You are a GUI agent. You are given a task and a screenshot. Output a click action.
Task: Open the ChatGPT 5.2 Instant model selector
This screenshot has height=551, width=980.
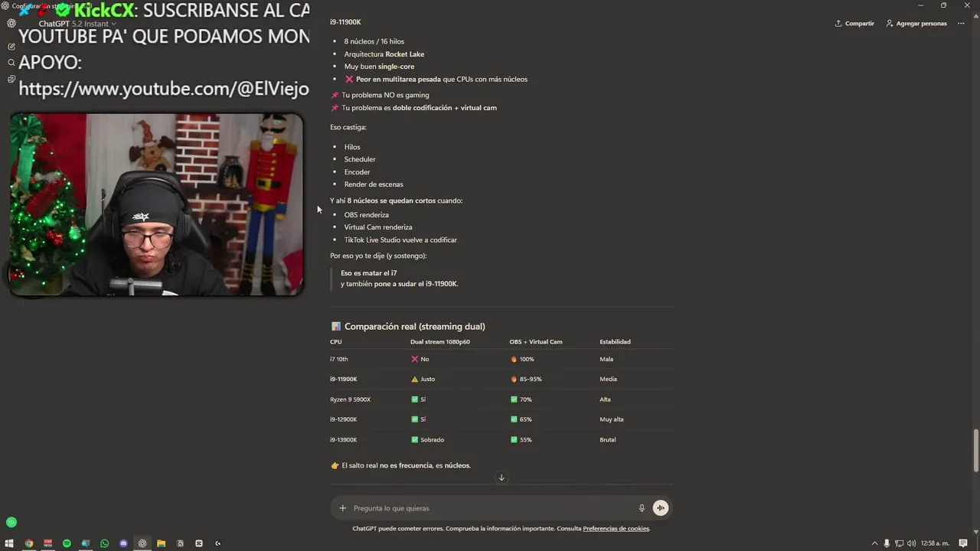tap(77, 24)
